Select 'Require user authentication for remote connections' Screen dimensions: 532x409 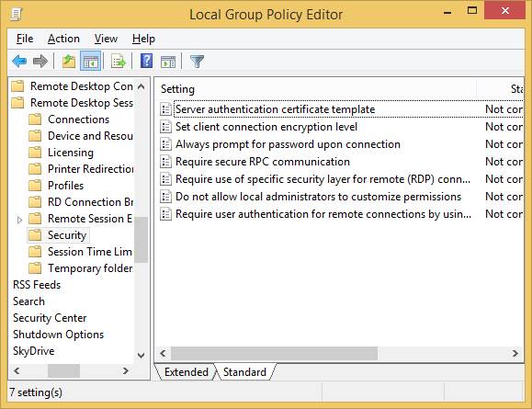tap(323, 214)
